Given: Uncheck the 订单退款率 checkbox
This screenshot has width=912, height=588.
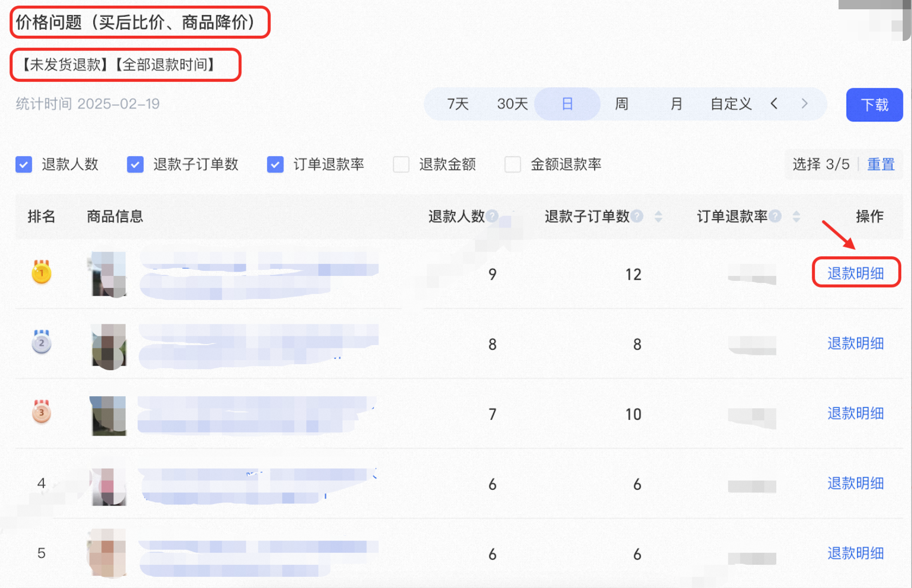Looking at the screenshot, I should click(275, 164).
